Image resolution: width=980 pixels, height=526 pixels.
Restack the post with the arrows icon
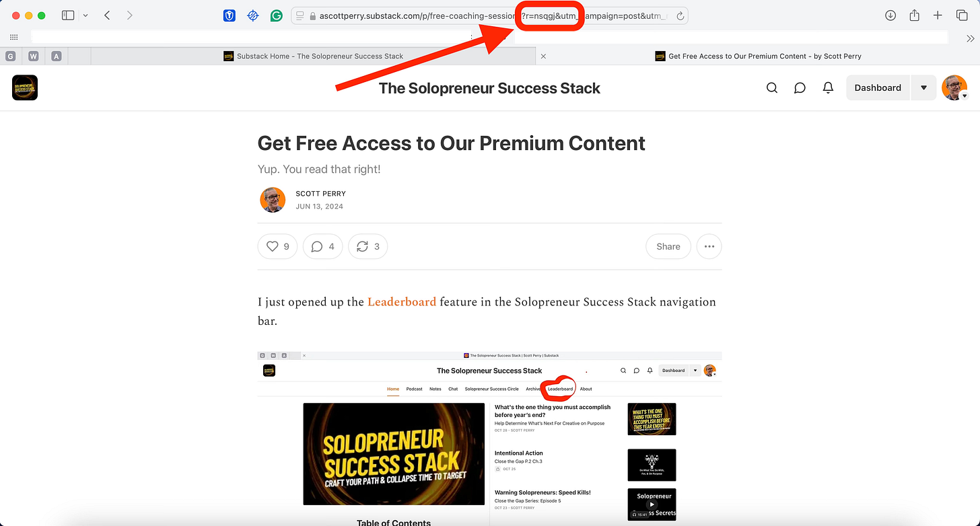click(368, 247)
